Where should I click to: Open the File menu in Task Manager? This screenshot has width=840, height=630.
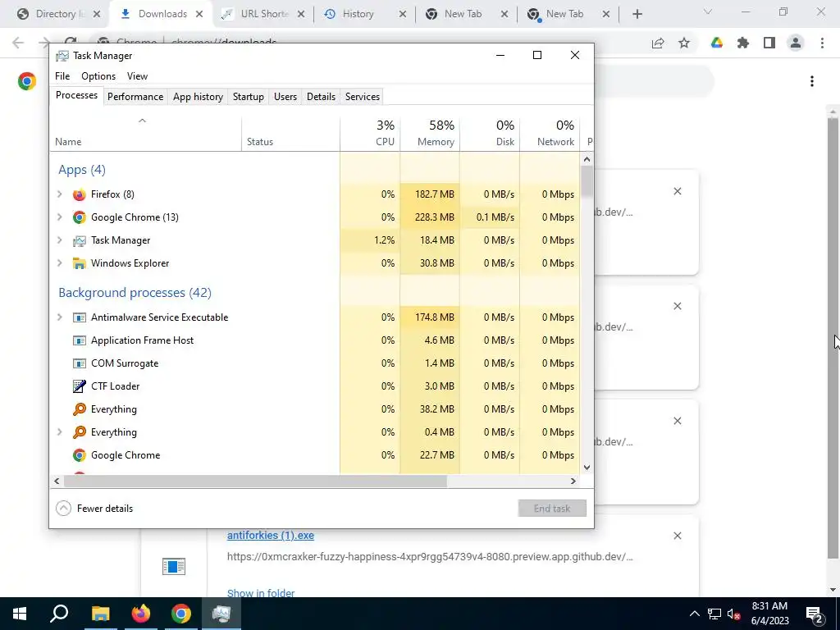click(62, 76)
